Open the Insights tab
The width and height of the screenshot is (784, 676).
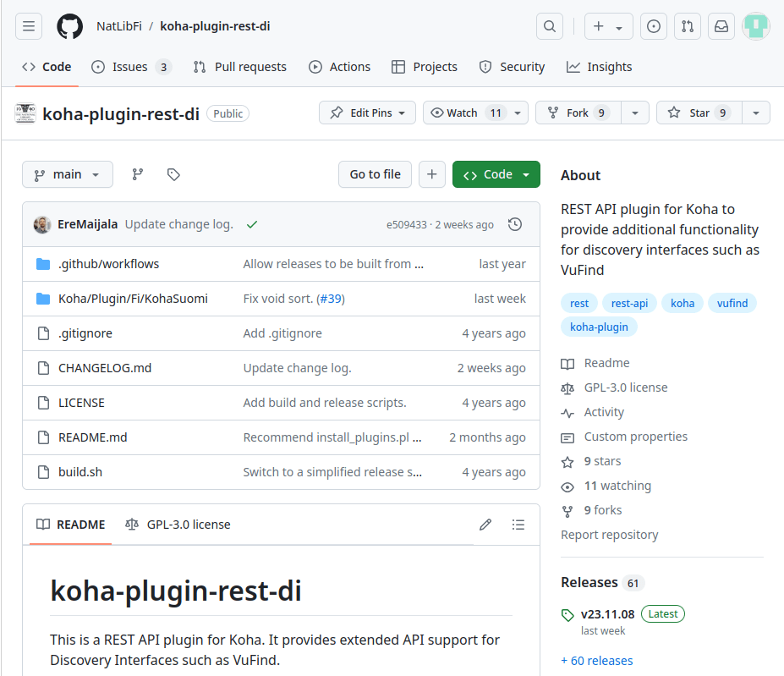tap(599, 67)
